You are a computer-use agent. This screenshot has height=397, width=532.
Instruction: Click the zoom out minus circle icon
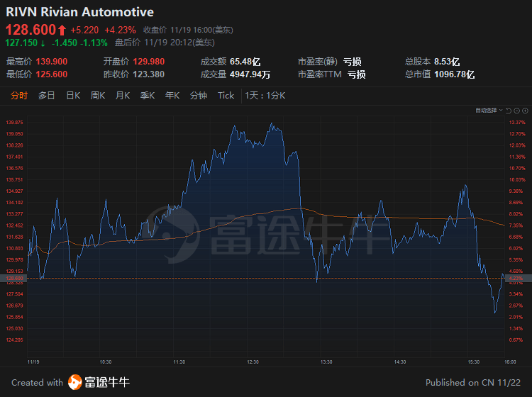click(x=516, y=111)
